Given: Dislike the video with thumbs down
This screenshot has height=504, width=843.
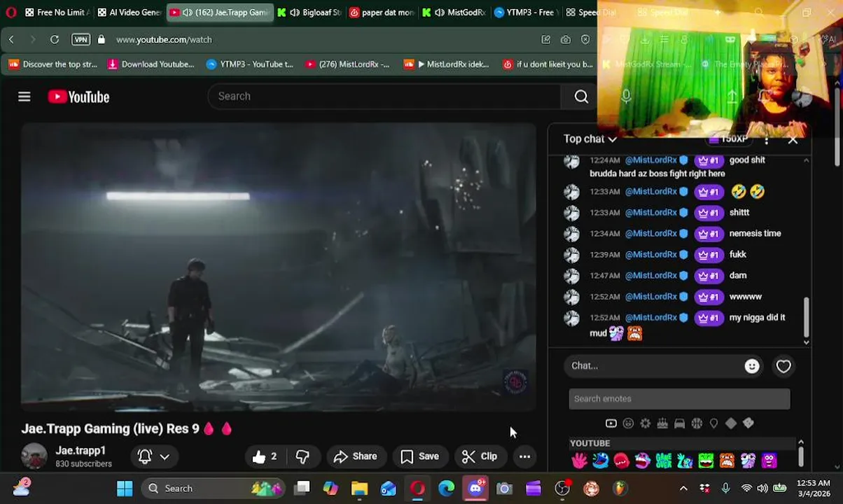Looking at the screenshot, I should tap(302, 456).
